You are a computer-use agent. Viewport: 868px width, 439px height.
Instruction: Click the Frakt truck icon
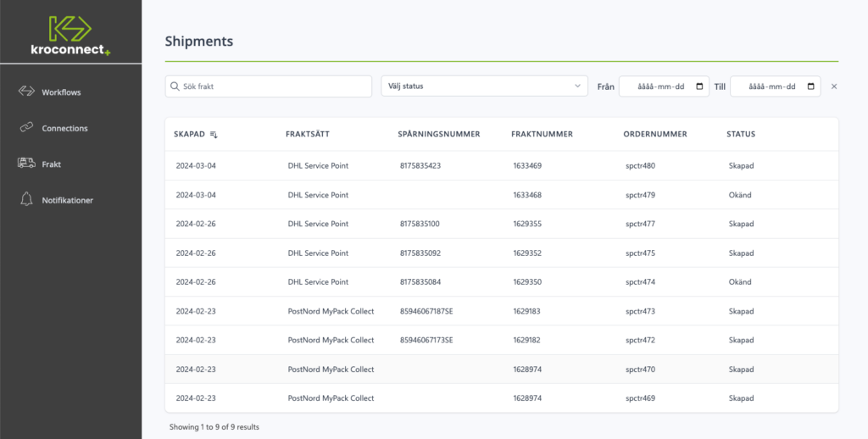pyautogui.click(x=26, y=164)
